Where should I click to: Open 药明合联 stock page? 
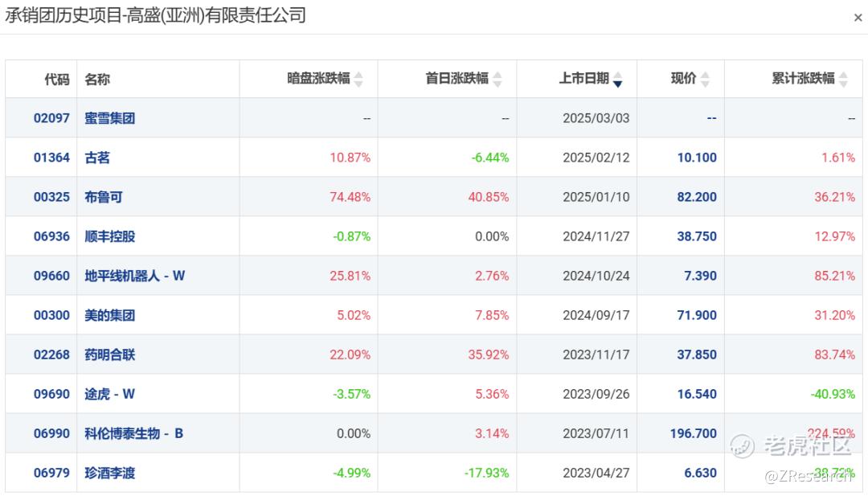[109, 355]
